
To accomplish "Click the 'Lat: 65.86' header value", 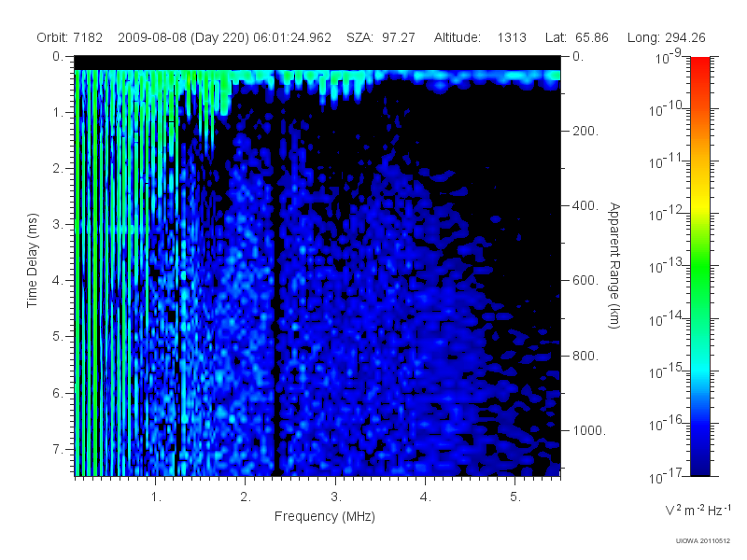I will click(577, 37).
